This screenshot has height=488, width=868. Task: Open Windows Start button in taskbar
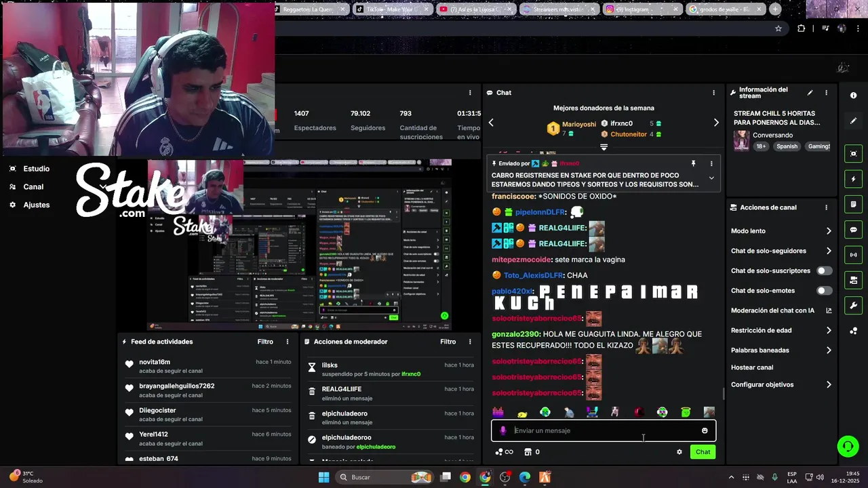point(324,477)
